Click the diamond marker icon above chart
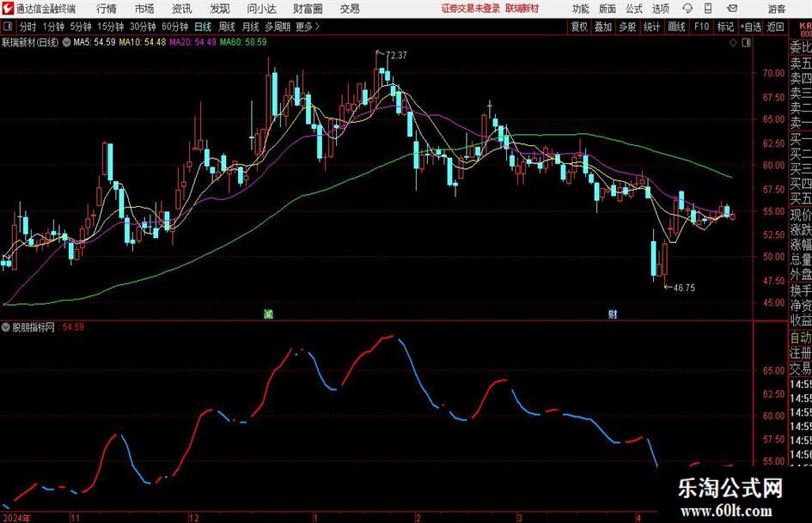This screenshot has width=812, height=523. tap(733, 43)
